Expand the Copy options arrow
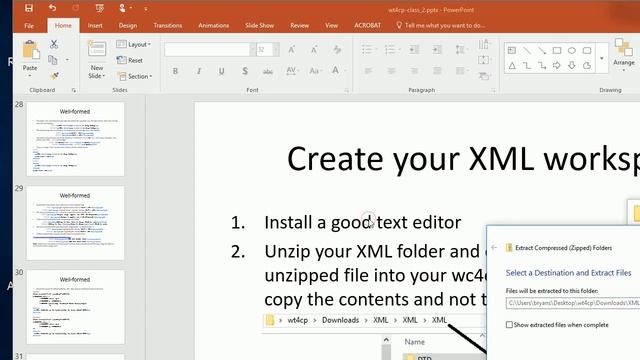Screen dimensions: 640x360 pyautogui.click(x=67, y=60)
